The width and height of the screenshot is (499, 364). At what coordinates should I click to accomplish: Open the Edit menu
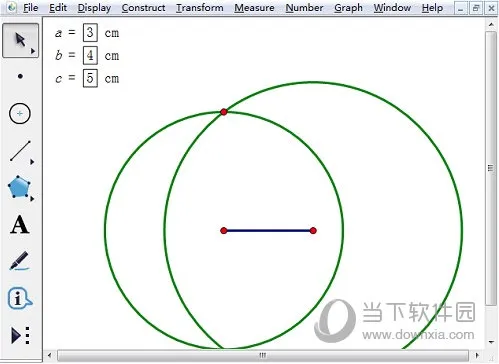tap(58, 7)
